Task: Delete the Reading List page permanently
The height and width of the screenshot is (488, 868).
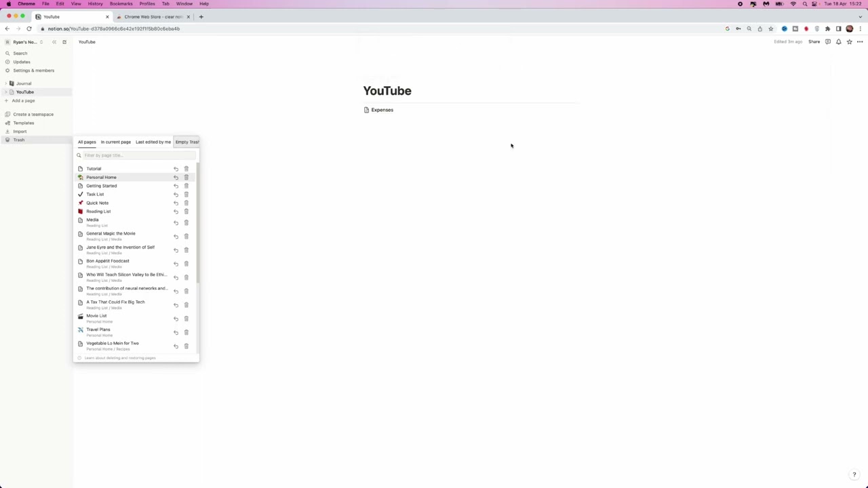Action: 186,211
